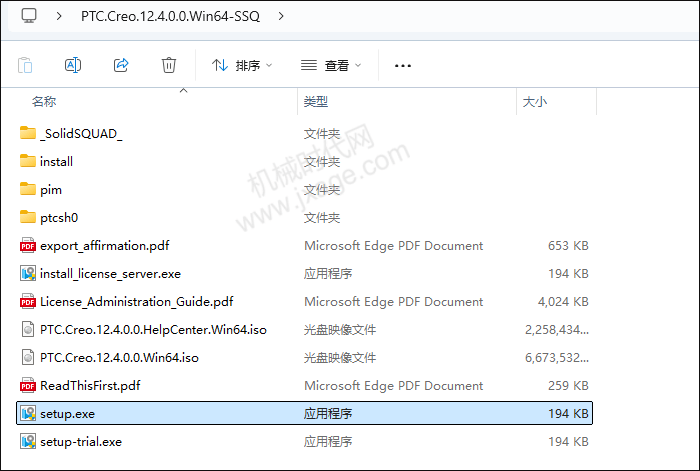Open the three-dot more options menu
This screenshot has width=700, height=471.
pyautogui.click(x=403, y=66)
